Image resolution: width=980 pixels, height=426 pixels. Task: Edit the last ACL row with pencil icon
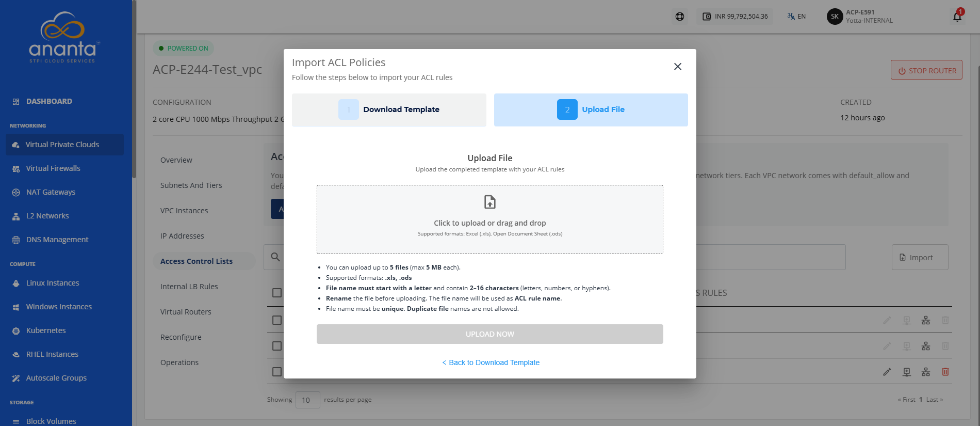[x=887, y=372]
